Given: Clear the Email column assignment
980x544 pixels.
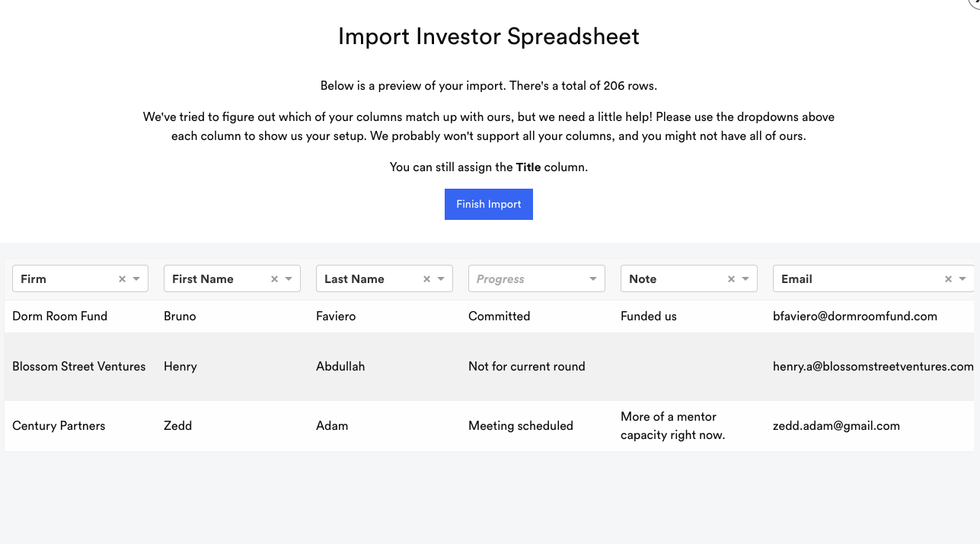Looking at the screenshot, I should (x=948, y=279).
